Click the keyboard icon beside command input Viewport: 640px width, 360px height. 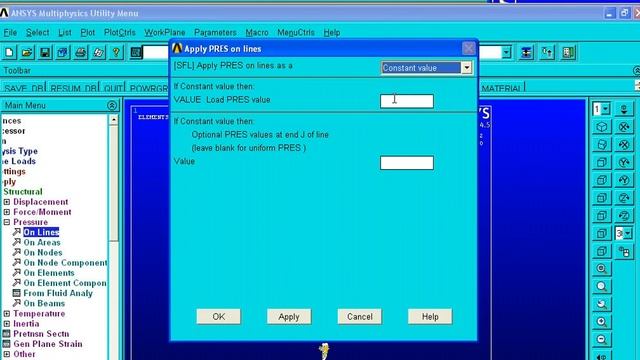[x=136, y=53]
